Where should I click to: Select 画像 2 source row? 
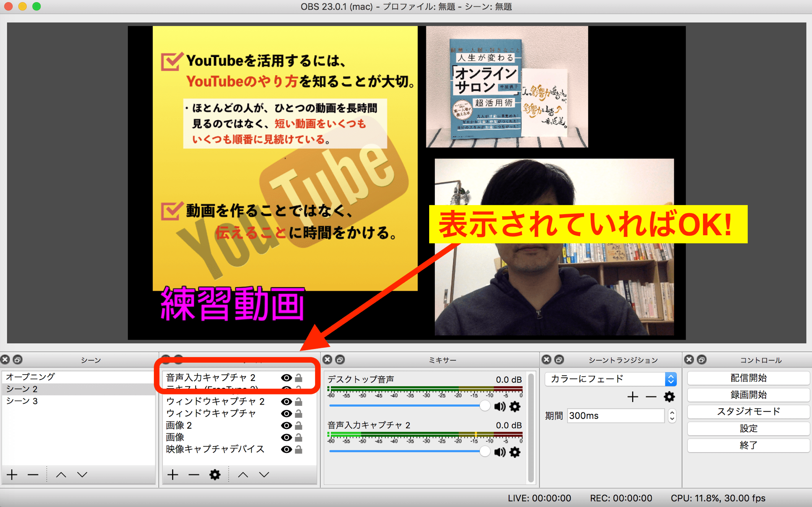[x=239, y=425]
